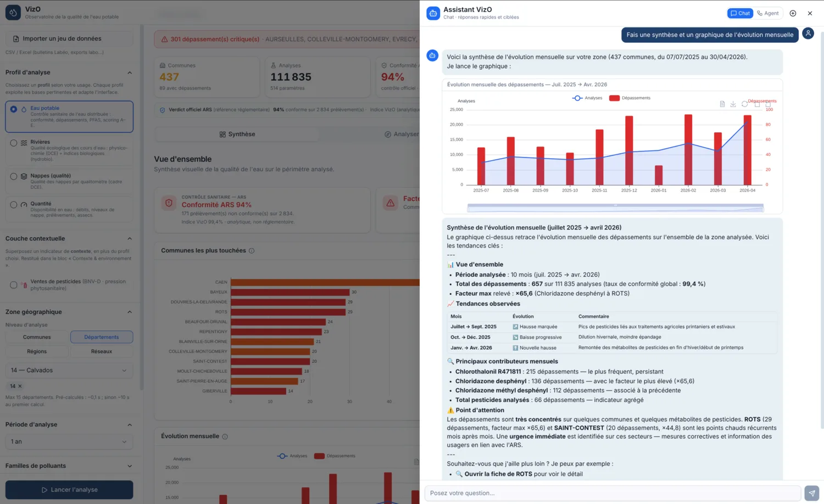Select the Eau potable profile radio
824x504 pixels.
(x=13, y=109)
